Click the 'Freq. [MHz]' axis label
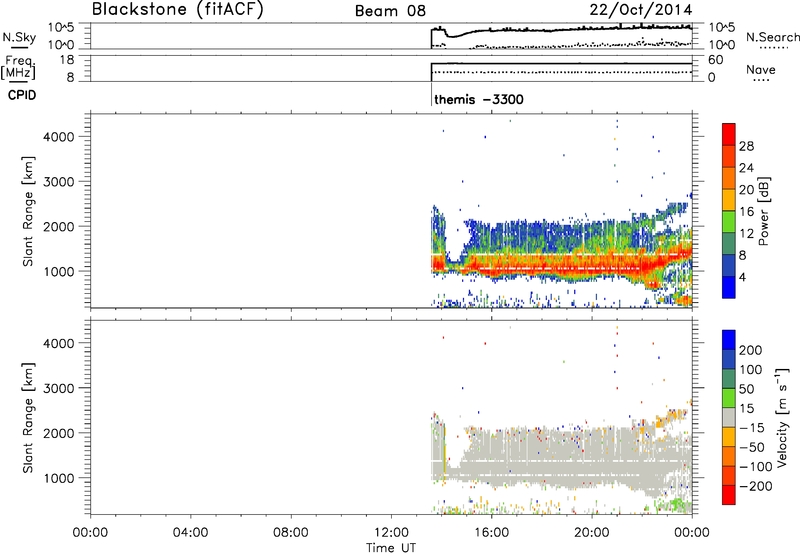 click(x=18, y=68)
